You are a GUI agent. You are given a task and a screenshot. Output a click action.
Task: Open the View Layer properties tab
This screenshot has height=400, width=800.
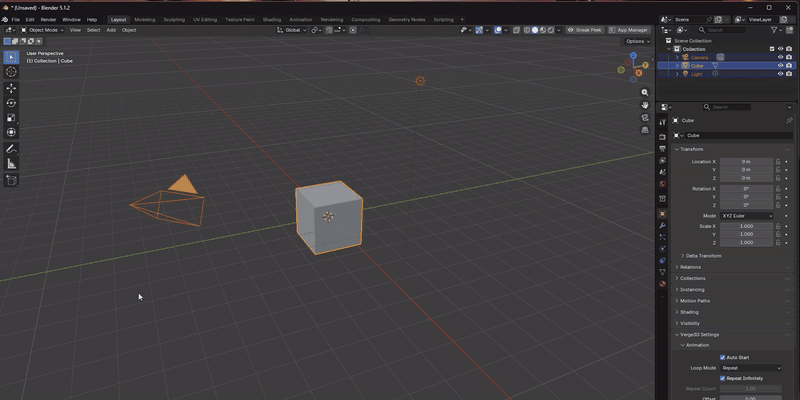(662, 161)
